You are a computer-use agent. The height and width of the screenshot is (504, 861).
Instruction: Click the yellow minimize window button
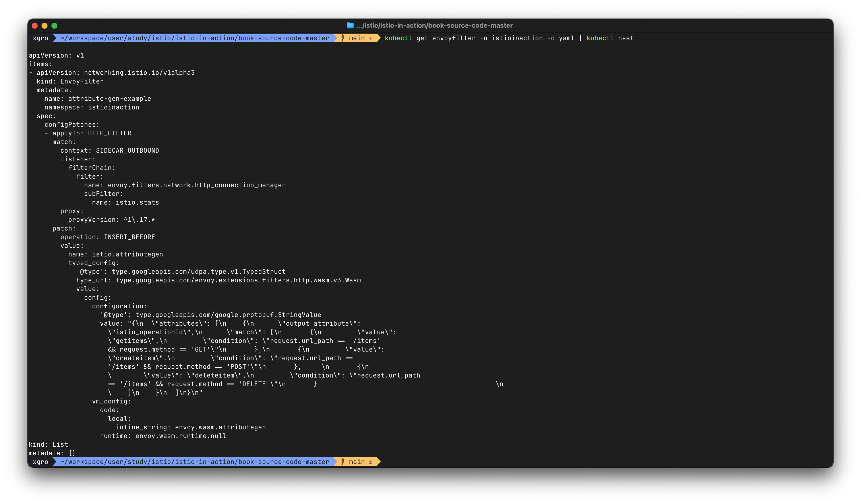pos(45,26)
